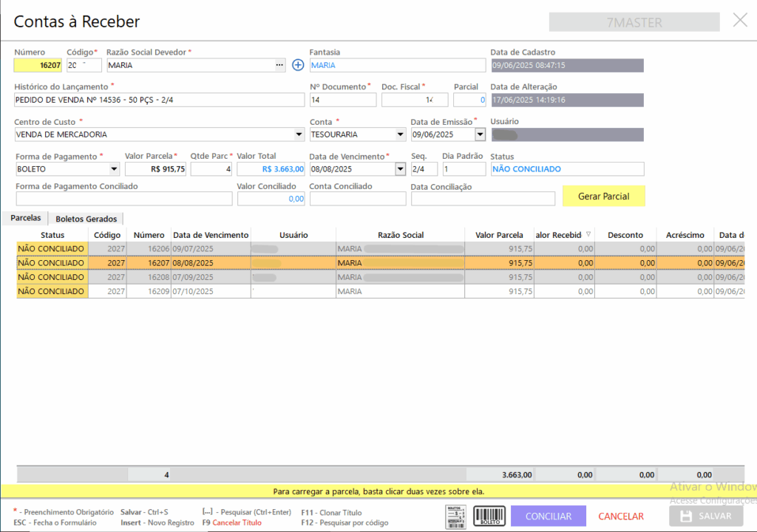
Task: Open the Conta dropdown showing TESOURARIA
Action: (x=401, y=134)
